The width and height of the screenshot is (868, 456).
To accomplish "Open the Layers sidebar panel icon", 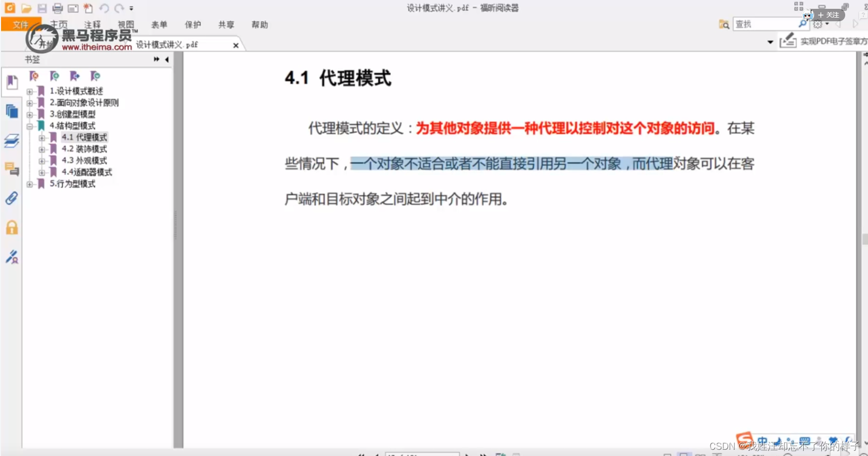I will coord(12,141).
